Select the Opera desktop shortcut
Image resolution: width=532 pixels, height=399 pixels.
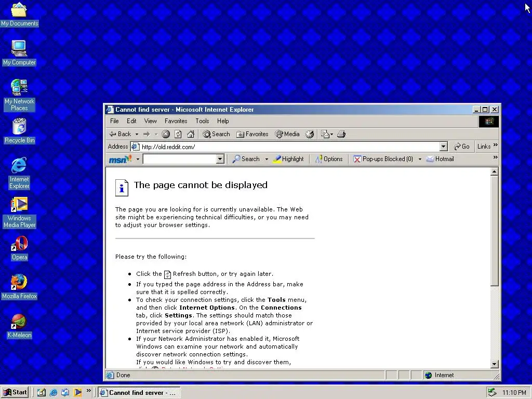coord(19,248)
